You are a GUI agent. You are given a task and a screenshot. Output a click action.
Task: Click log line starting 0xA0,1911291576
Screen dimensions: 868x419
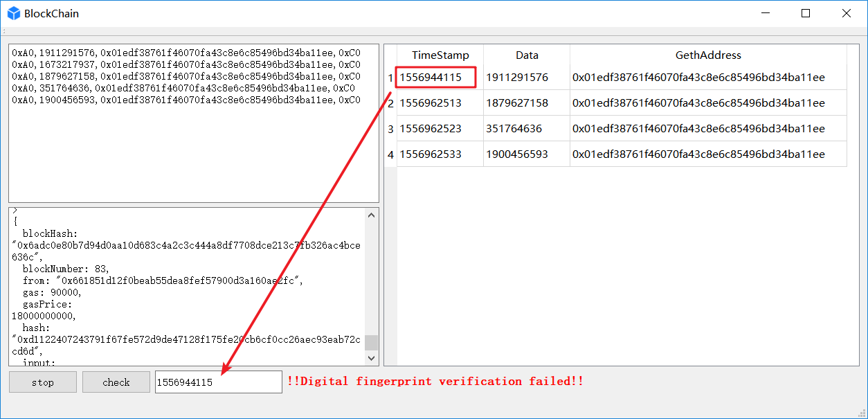coord(186,53)
